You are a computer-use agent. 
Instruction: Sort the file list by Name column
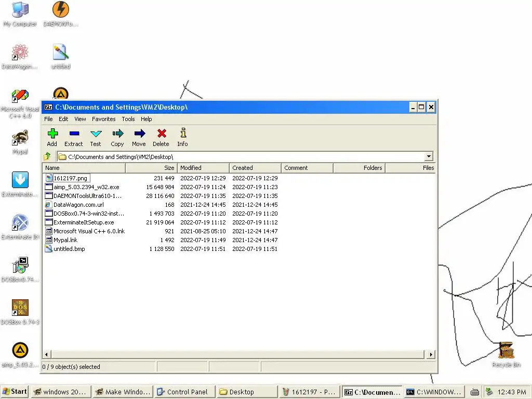pos(84,168)
